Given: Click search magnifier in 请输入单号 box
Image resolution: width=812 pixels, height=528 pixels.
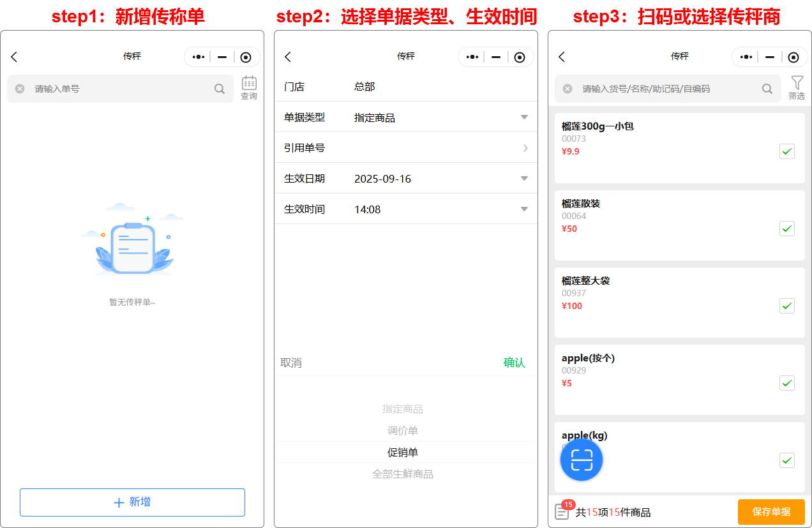Looking at the screenshot, I should (220, 89).
